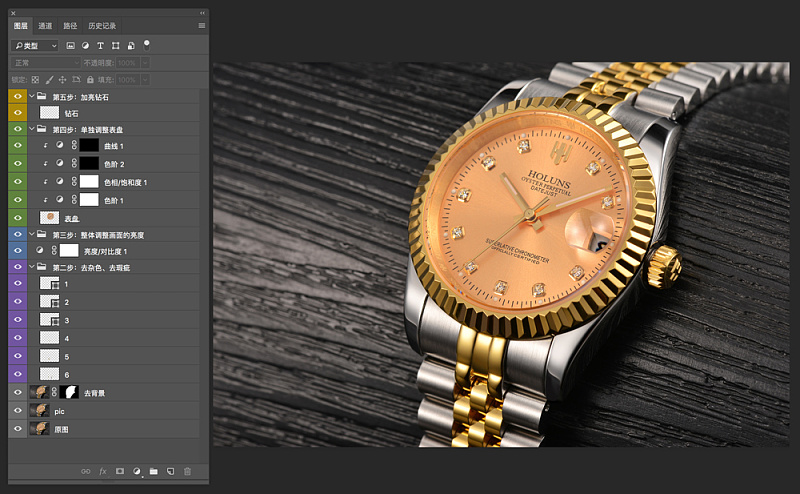The image size is (800, 494).
Task: Click delete layer trash icon
Action: 187,472
